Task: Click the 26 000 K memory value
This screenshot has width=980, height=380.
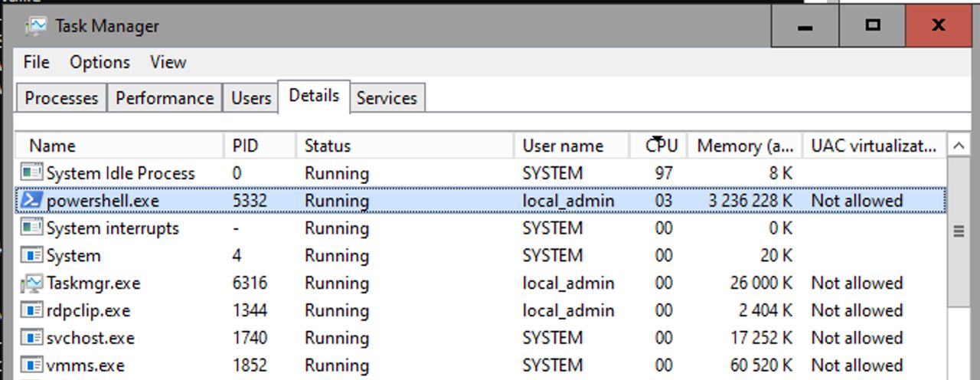Action: (761, 283)
